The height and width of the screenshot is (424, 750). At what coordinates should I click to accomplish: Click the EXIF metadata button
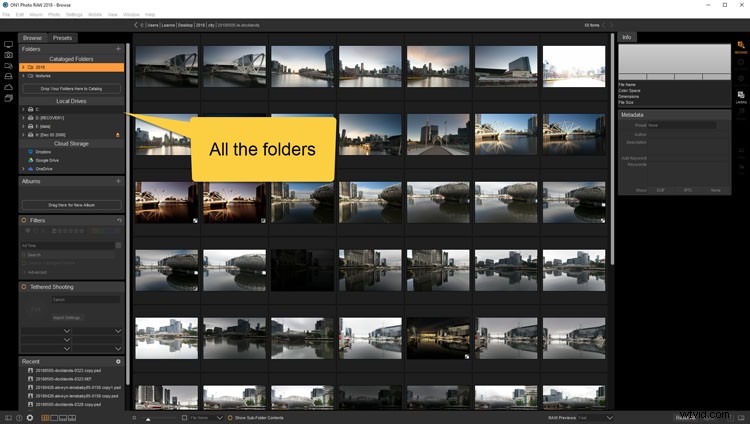coord(661,190)
